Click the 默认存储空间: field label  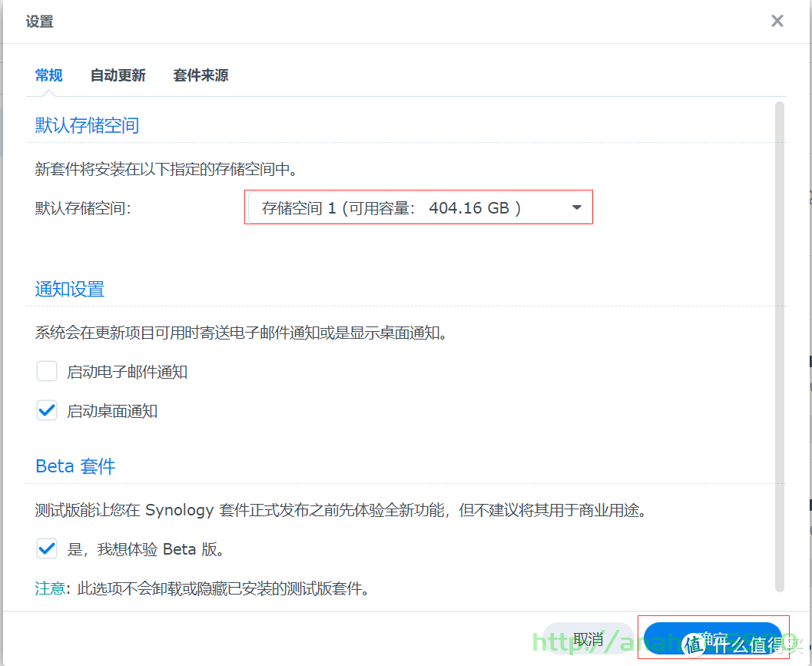pos(83,207)
